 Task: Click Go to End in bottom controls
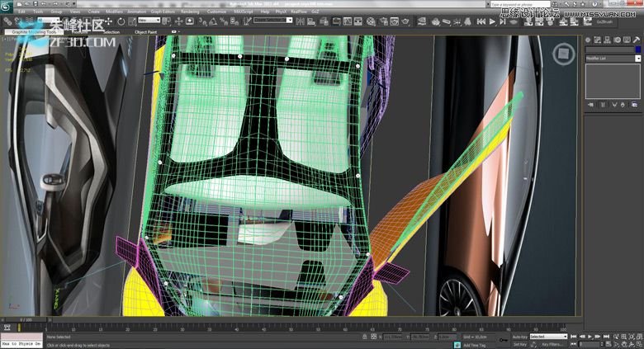(606, 337)
